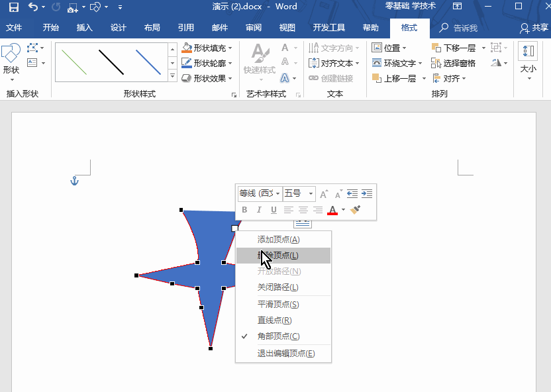Viewport: 551px width, 392px height.
Task: Click the Format Painter brush icon
Action: (355, 210)
